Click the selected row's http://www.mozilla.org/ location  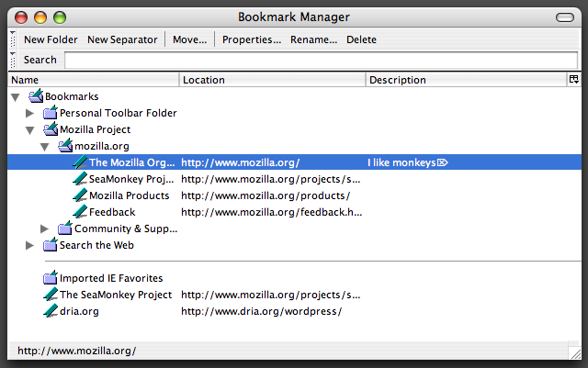[x=241, y=162]
